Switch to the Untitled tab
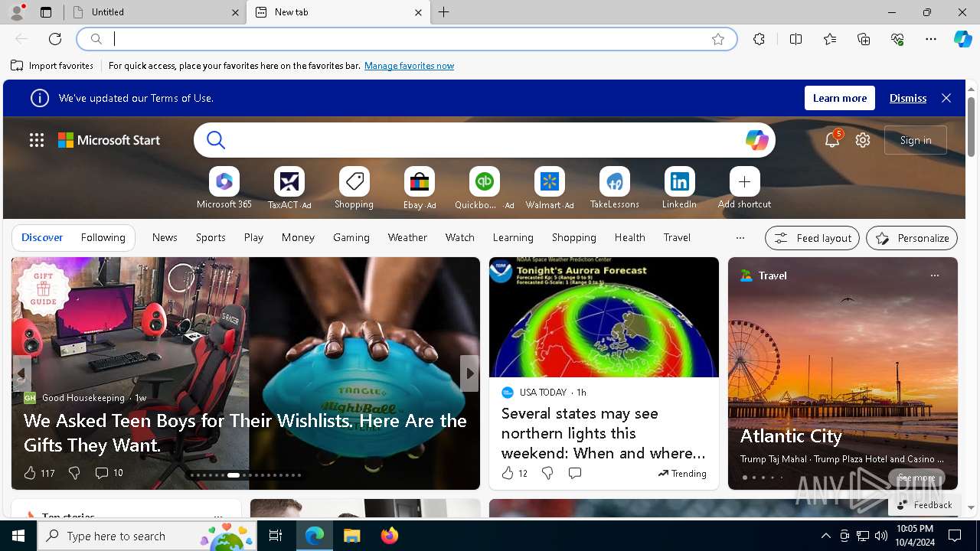Screen dimensions: 980x551 click(x=155, y=12)
